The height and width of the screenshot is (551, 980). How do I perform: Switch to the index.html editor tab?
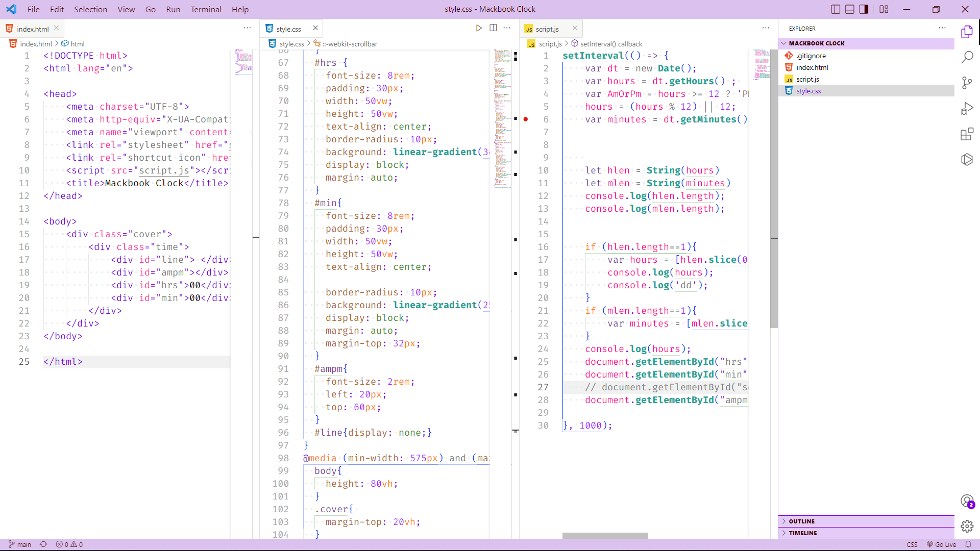click(32, 29)
